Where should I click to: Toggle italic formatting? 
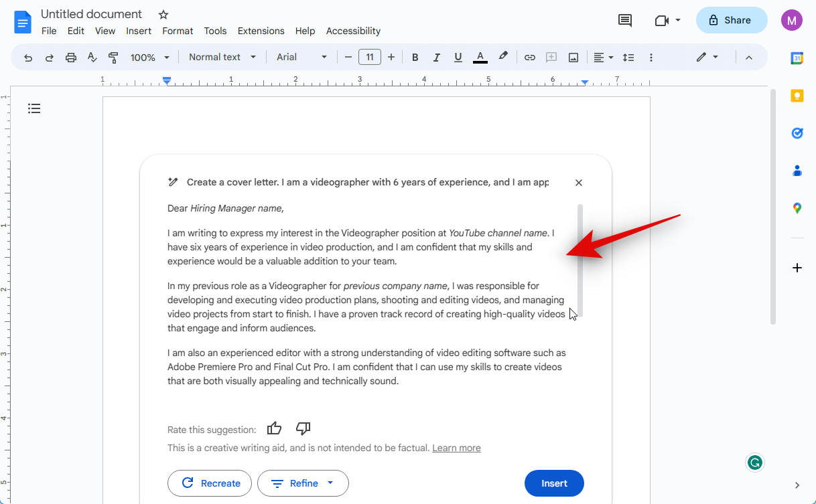[437, 58]
